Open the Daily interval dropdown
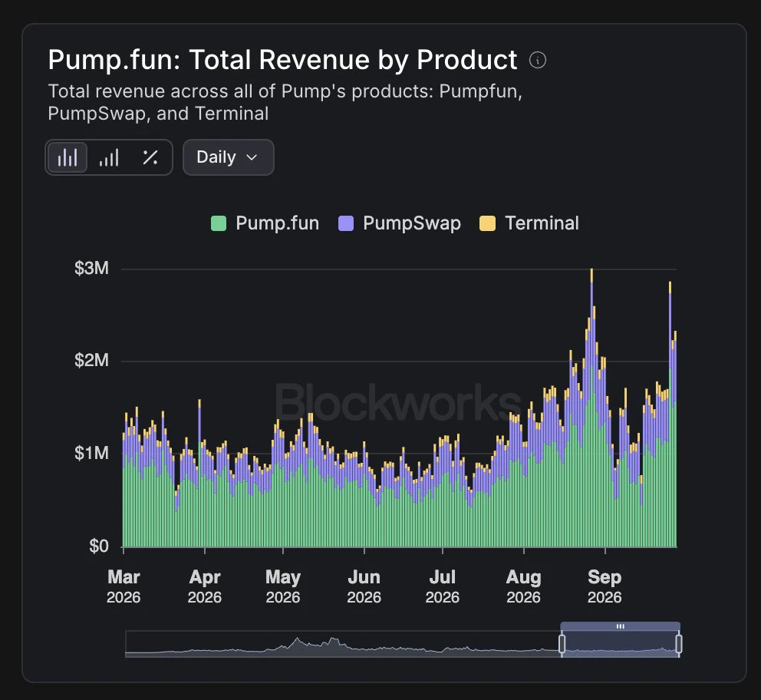 (228, 157)
